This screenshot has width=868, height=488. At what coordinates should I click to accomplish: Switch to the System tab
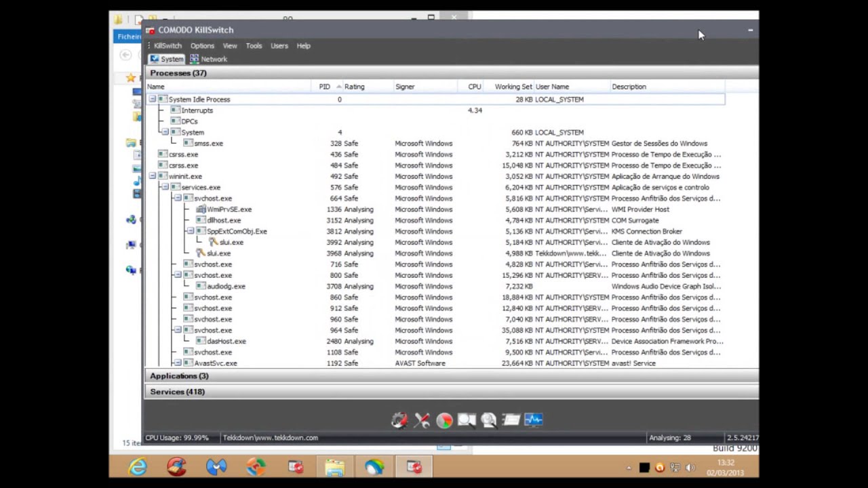click(167, 59)
